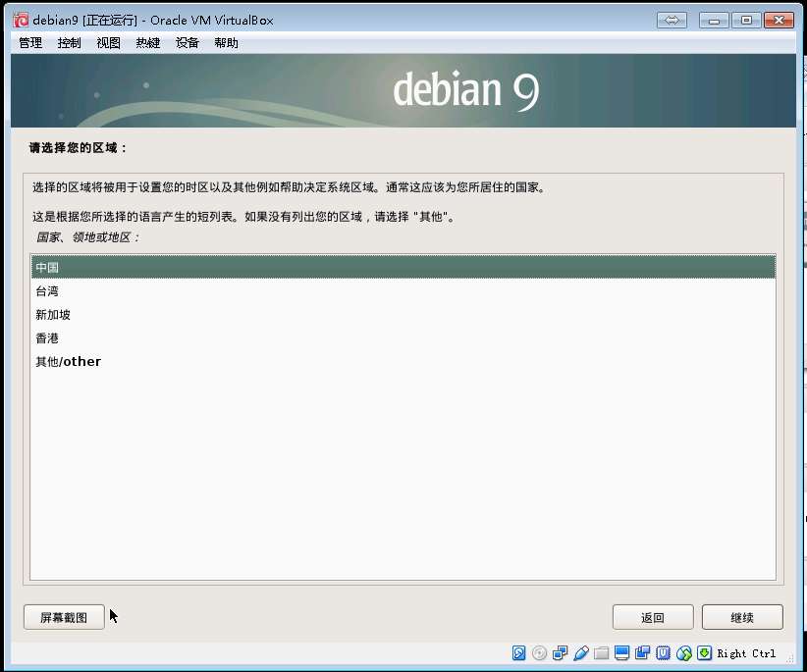Open the 管理 menu
The width and height of the screenshot is (807, 672).
[x=30, y=43]
